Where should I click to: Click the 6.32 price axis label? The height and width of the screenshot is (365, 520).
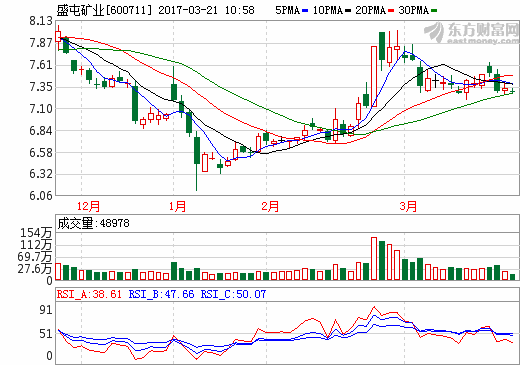point(41,174)
